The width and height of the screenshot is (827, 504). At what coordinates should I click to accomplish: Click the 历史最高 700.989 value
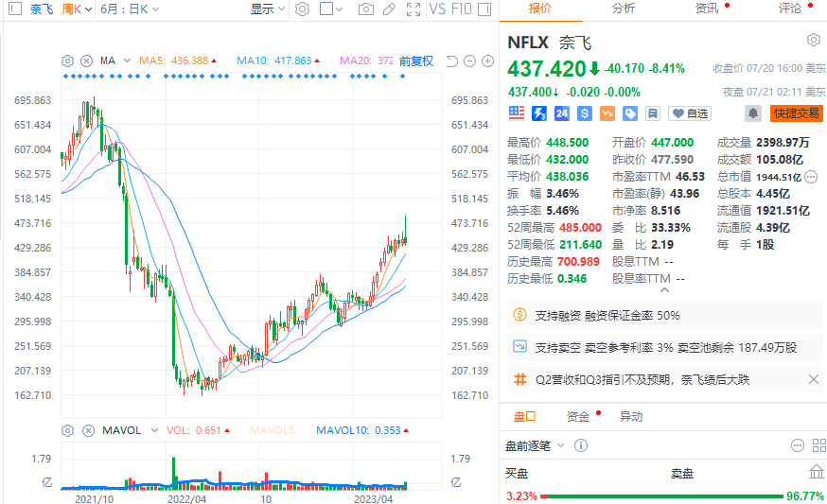[578, 262]
